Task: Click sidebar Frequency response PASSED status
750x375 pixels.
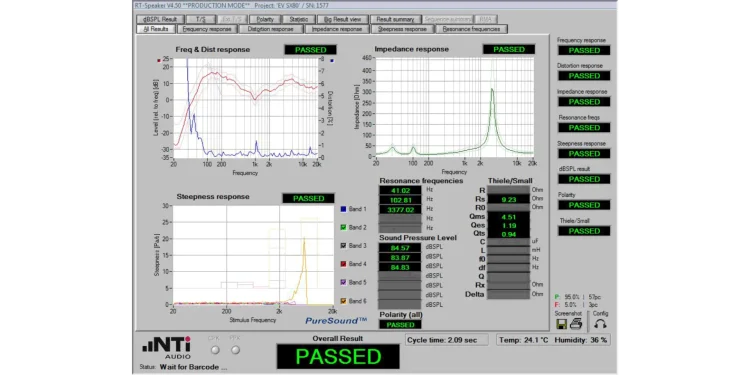Action: pyautogui.click(x=584, y=50)
